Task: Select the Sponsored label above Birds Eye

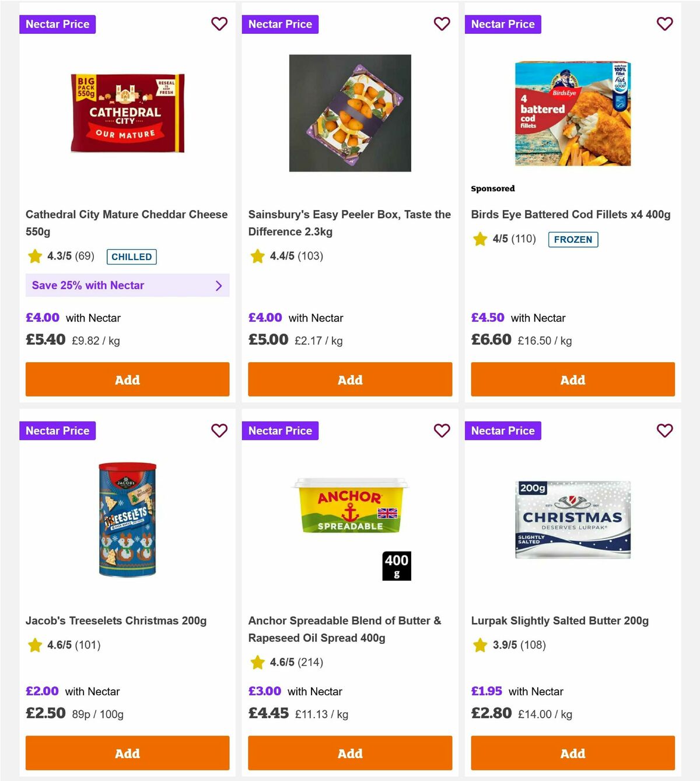Action: [493, 188]
